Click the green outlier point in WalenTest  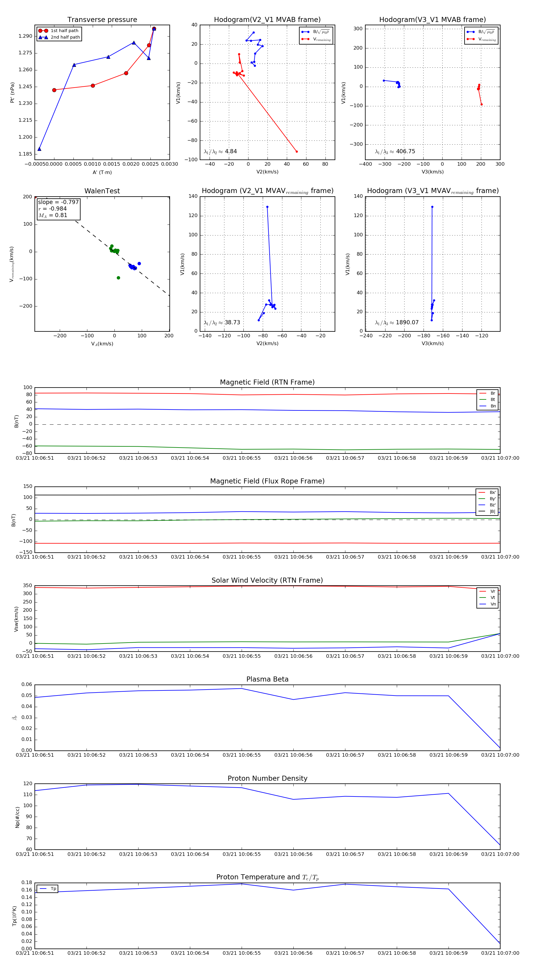tap(118, 278)
